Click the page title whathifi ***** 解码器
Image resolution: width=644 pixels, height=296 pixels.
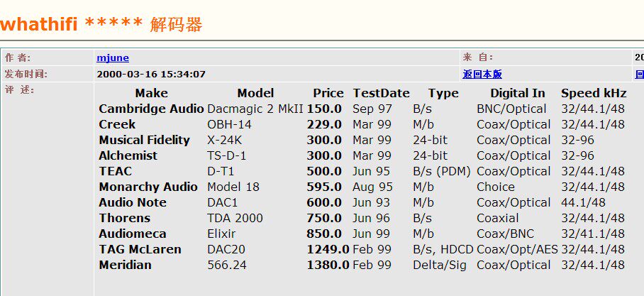(x=101, y=24)
